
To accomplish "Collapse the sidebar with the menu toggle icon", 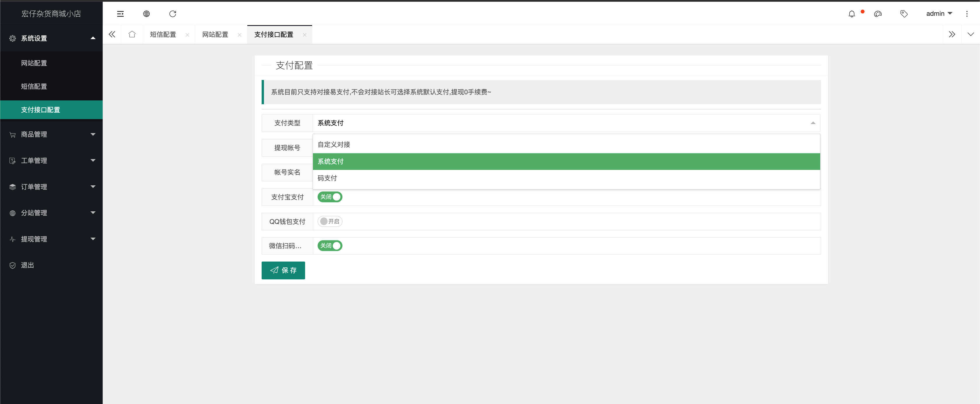I will click(120, 14).
